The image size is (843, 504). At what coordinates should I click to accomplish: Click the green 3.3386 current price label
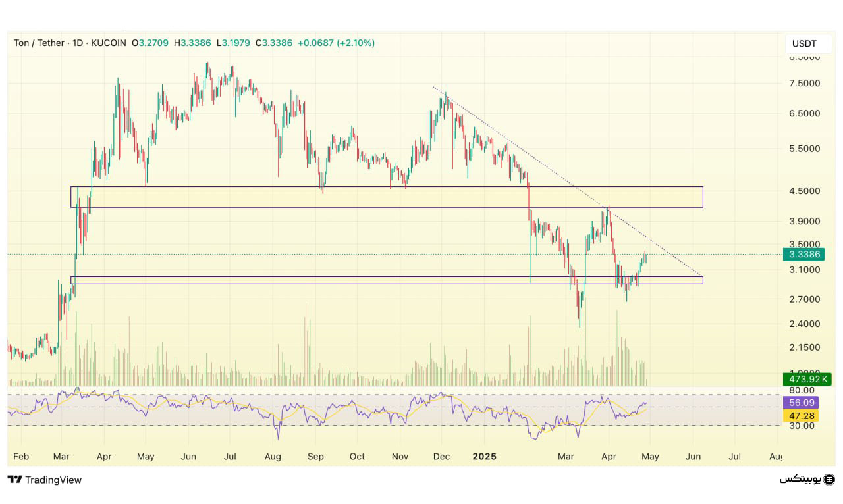(804, 254)
